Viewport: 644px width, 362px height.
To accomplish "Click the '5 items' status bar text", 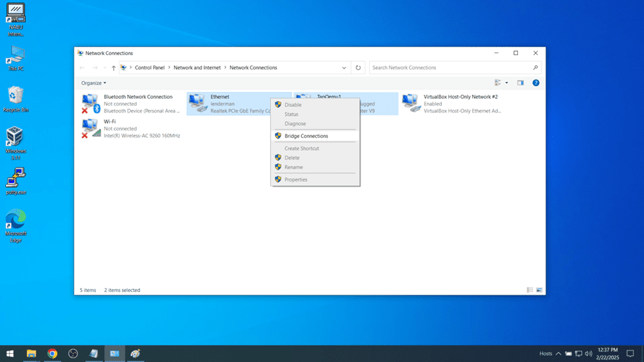I will pyautogui.click(x=88, y=290).
